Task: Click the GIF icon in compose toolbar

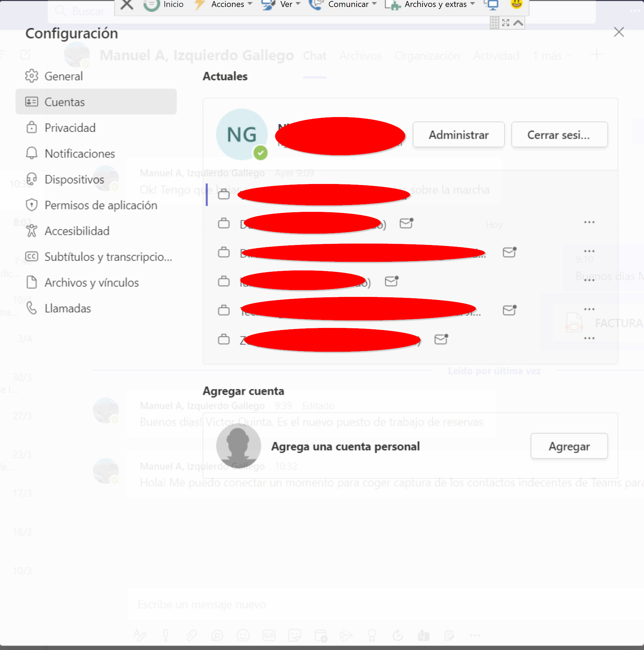Action: click(269, 635)
